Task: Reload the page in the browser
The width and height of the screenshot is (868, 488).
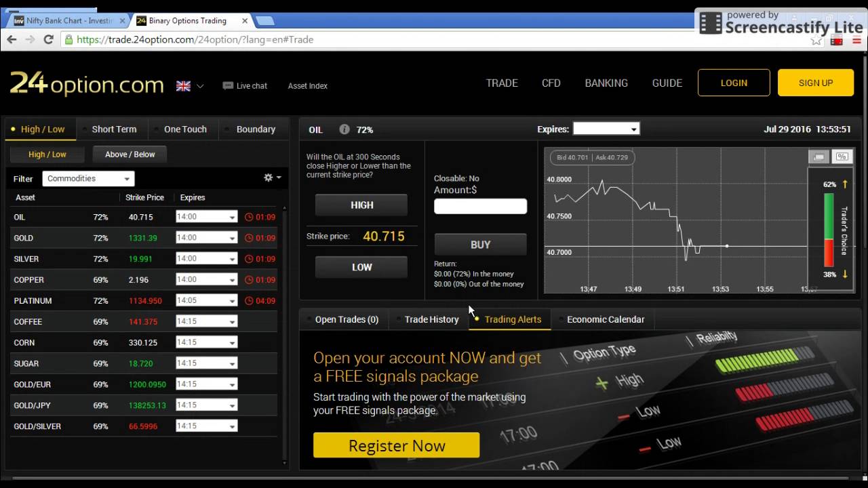Action: click(x=48, y=39)
